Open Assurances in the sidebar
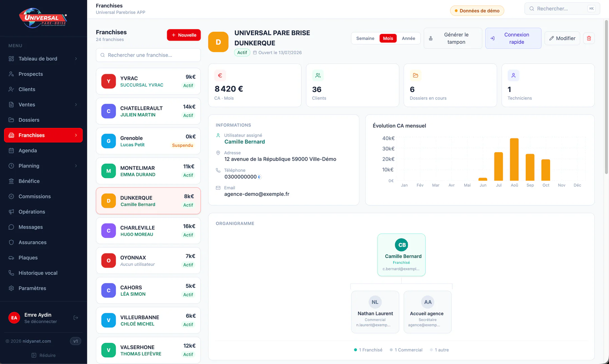The image size is (609, 364). (x=43, y=242)
